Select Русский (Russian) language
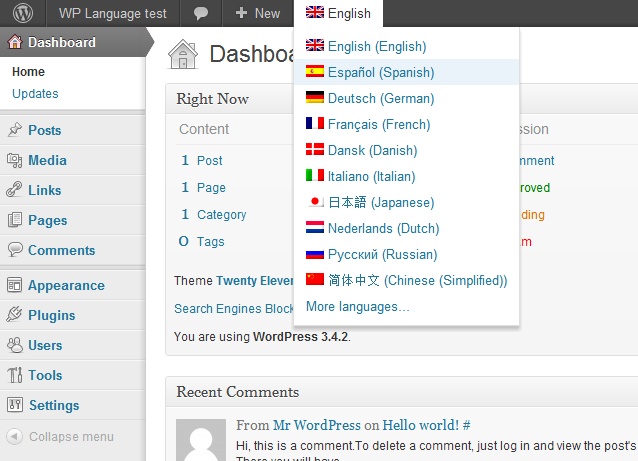This screenshot has height=461, width=638. pos(406,254)
